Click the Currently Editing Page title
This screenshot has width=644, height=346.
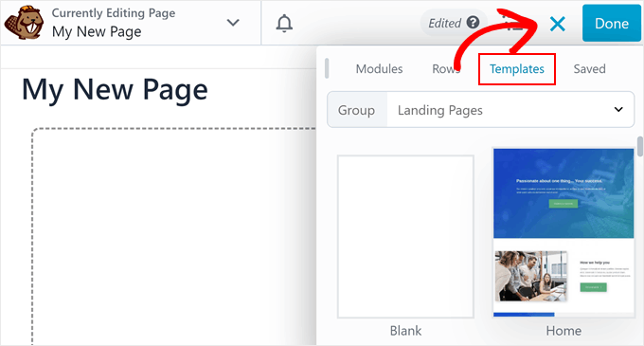[x=114, y=13]
